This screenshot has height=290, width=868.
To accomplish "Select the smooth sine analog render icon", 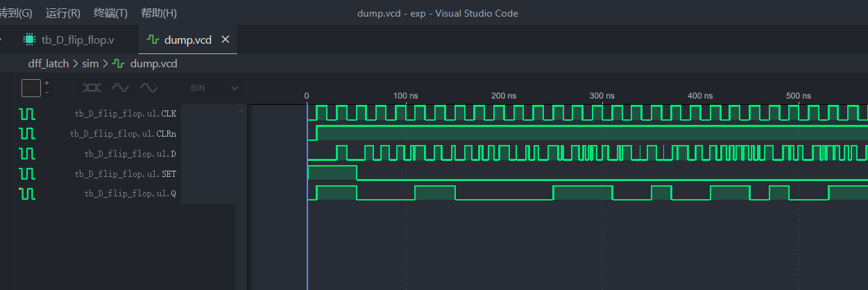I will [148, 88].
